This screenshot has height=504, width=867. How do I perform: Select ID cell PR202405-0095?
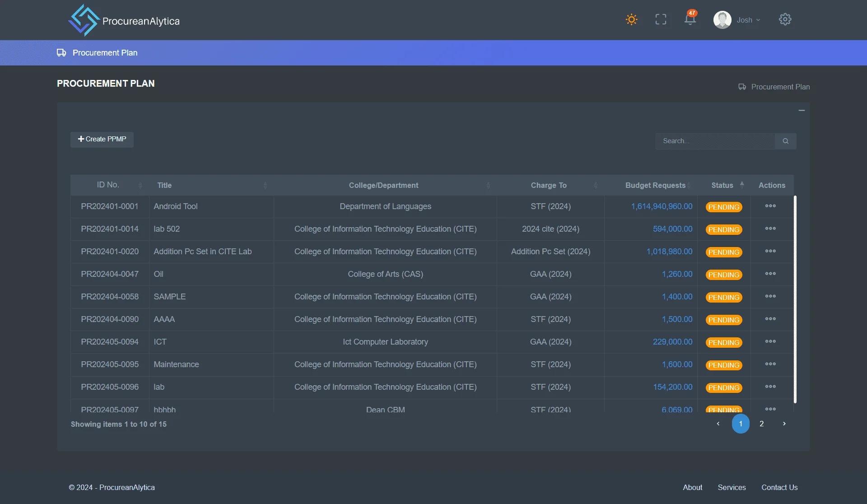point(110,364)
